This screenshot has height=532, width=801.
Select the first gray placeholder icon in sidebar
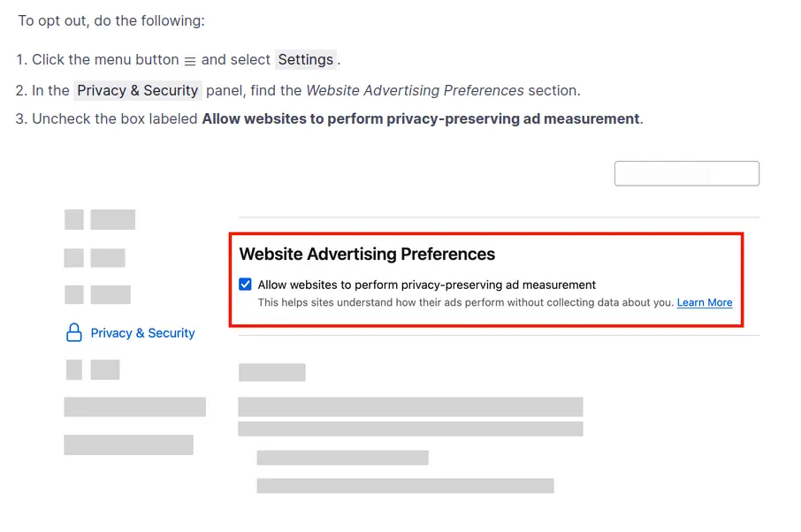coord(74,219)
